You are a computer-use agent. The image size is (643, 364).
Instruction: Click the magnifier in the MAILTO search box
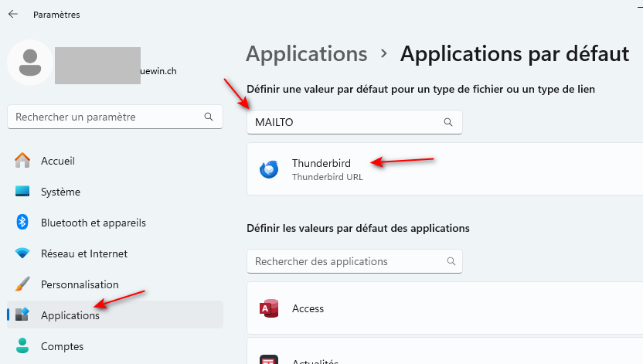point(448,122)
